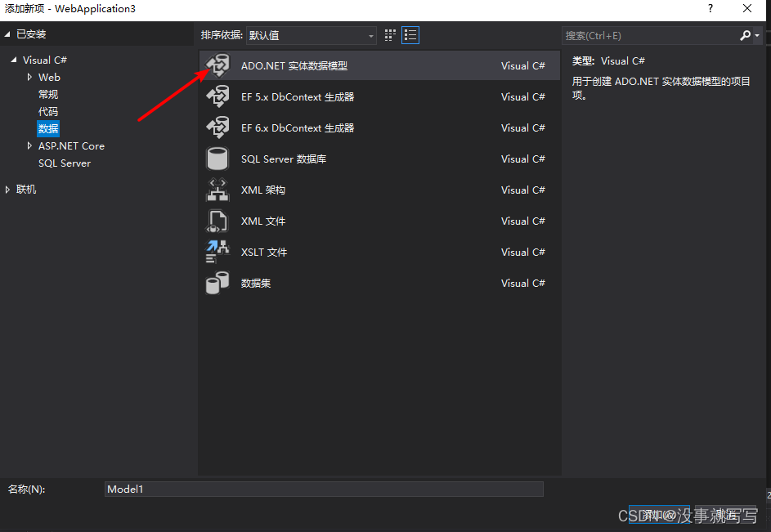The image size is (771, 532).
Task: Click the EF 6.x DbContext 生成器 icon
Action: tap(217, 127)
